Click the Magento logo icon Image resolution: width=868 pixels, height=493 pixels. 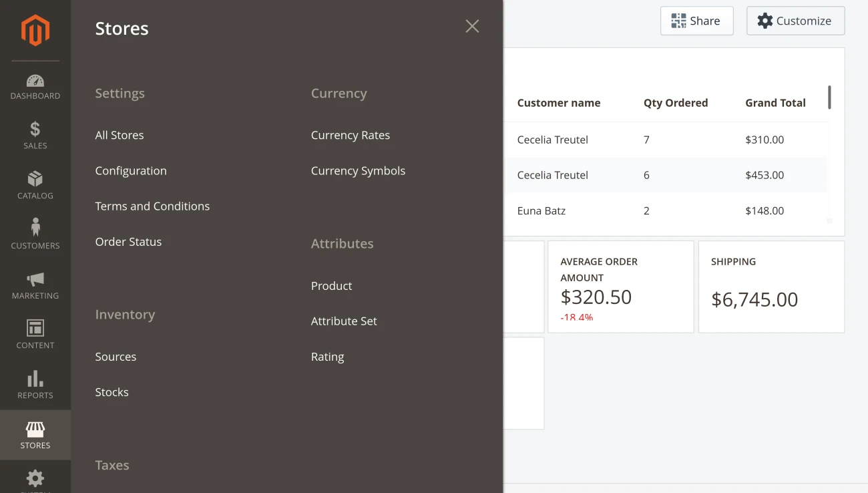tap(35, 30)
